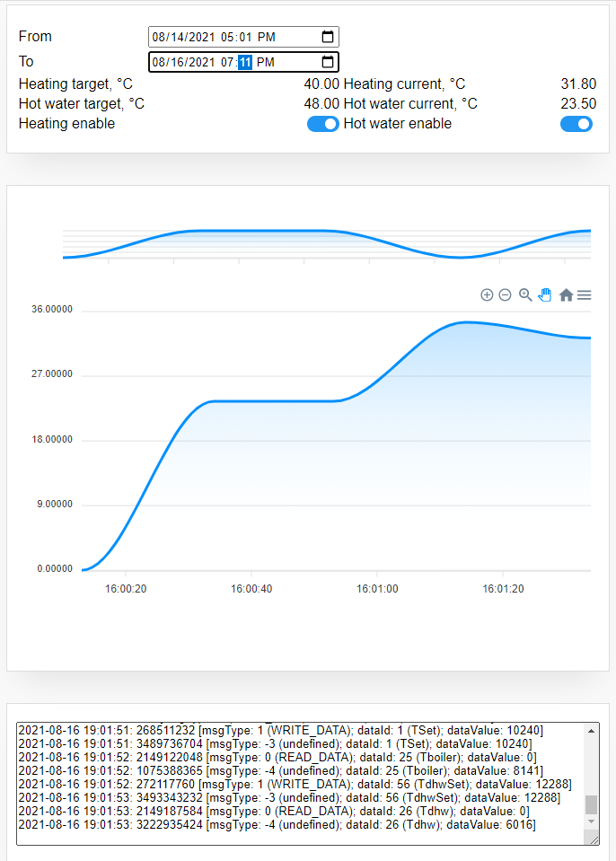Viewport: 616px width, 861px height.
Task: Click the chart zoom in icon
Action: tap(487, 294)
